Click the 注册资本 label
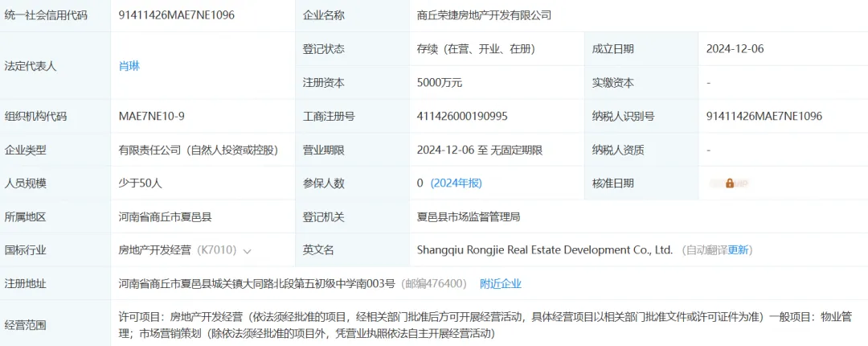Viewport: 868px width, 346px height. tap(323, 83)
